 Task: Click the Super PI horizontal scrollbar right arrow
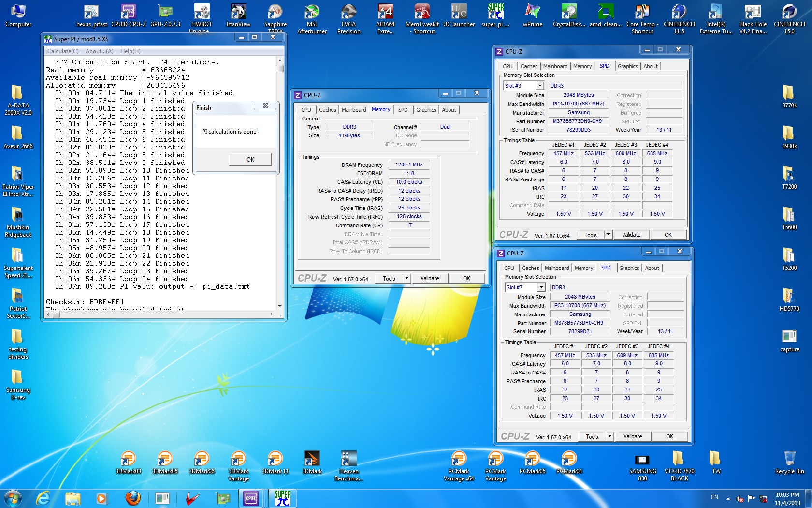(271, 314)
